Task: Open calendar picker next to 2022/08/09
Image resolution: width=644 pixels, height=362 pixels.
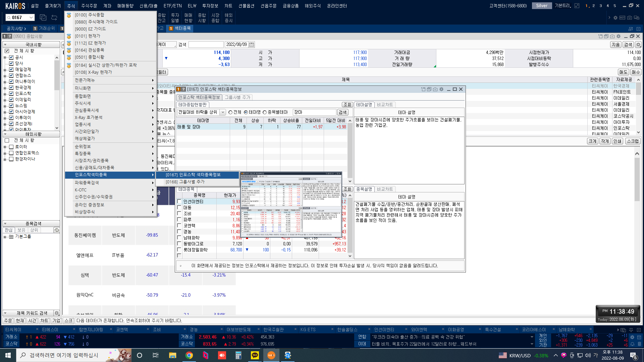Action: [252, 45]
